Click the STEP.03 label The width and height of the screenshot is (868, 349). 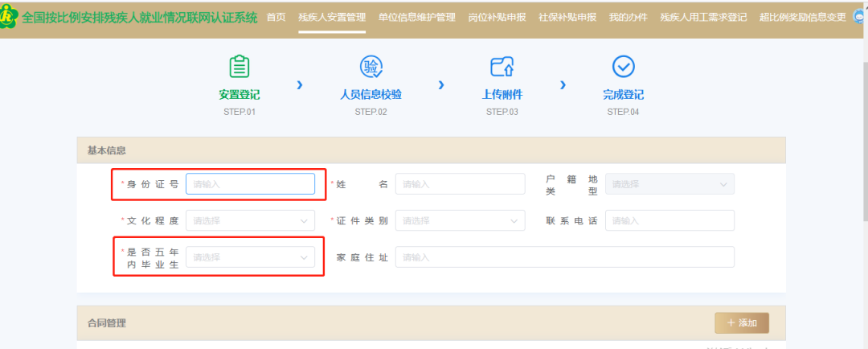502,112
